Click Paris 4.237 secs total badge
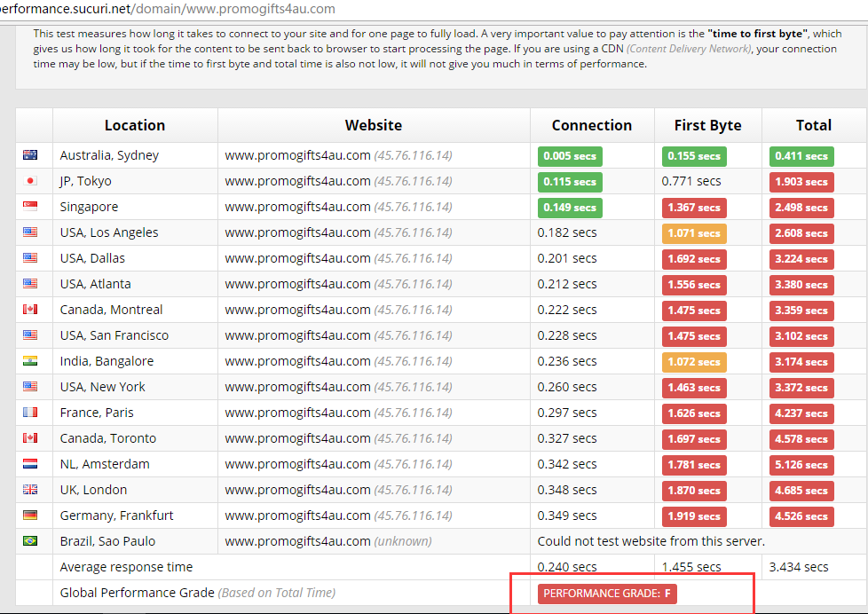868x614 pixels. pyautogui.click(x=801, y=413)
